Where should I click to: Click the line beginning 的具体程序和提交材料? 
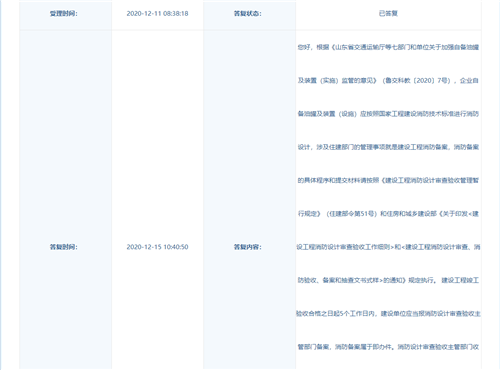[388, 180]
